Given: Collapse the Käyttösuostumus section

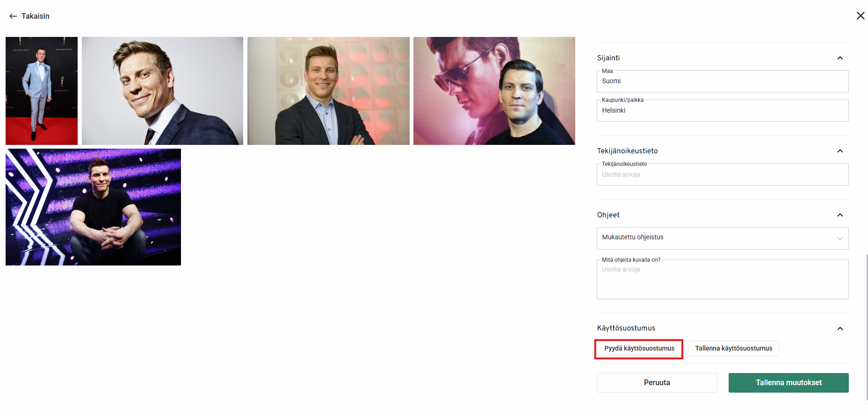Looking at the screenshot, I should (x=839, y=329).
